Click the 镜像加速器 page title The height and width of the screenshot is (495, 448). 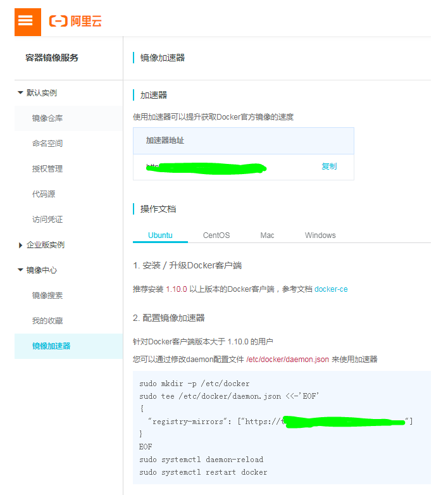tap(163, 58)
